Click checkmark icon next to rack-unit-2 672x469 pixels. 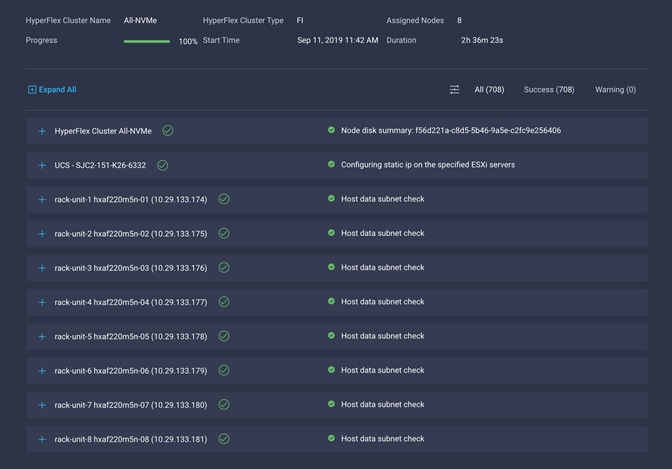[x=224, y=233]
